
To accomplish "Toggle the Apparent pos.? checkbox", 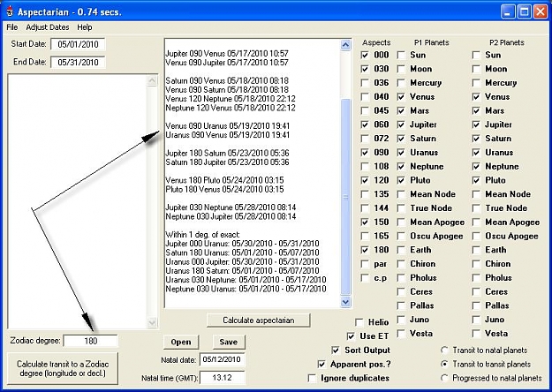I will point(321,365).
